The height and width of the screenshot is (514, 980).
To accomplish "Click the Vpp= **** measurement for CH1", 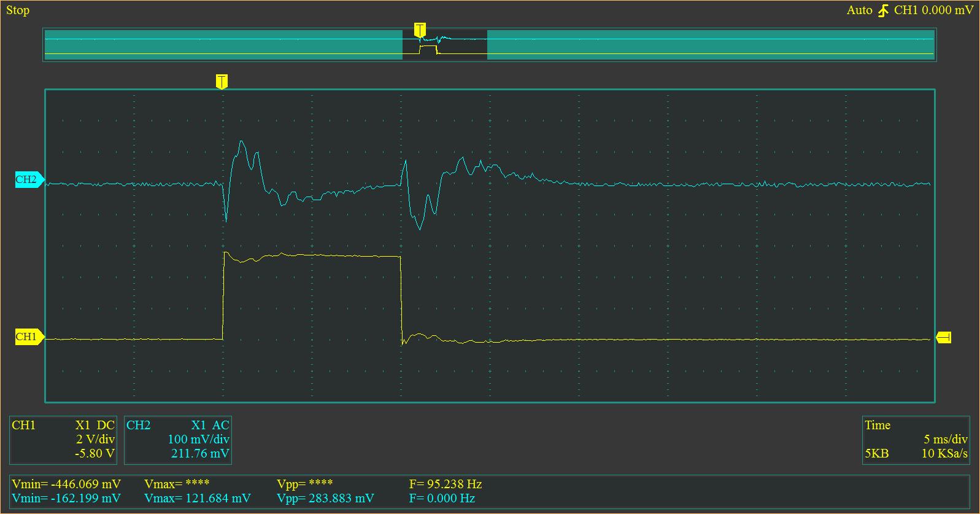I will [305, 484].
